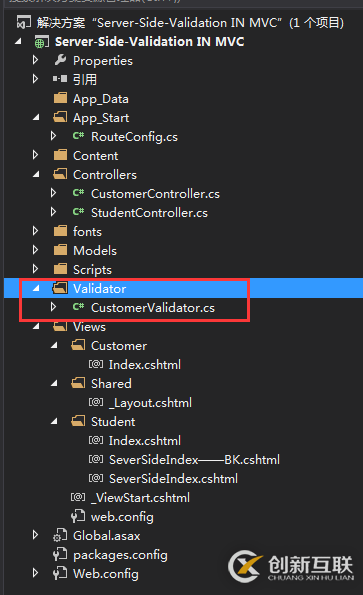
Task: Click the fonts folder icon
Action: pyautogui.click(x=60, y=231)
